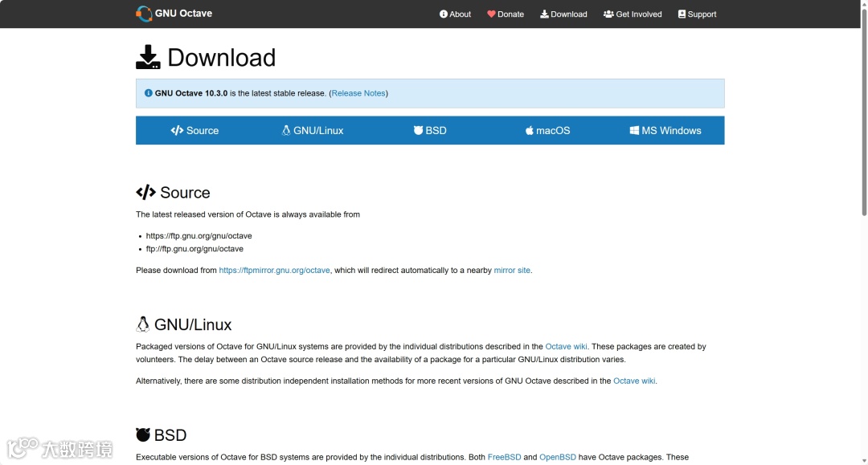The image size is (868, 465).
Task: Click the Download page title text
Action: (x=222, y=58)
